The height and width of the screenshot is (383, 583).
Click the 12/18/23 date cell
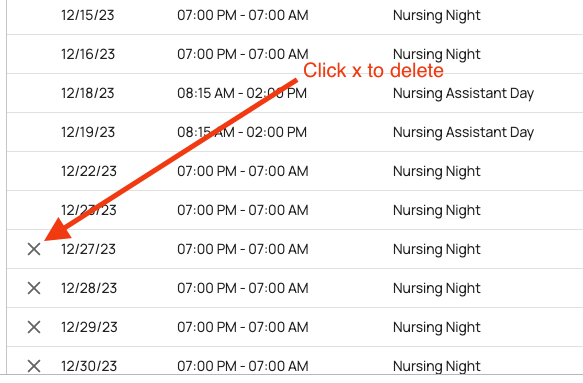pos(88,93)
